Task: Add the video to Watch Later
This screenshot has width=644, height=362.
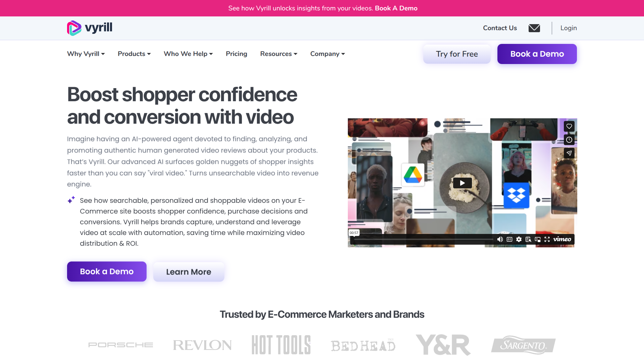Action: point(569,140)
